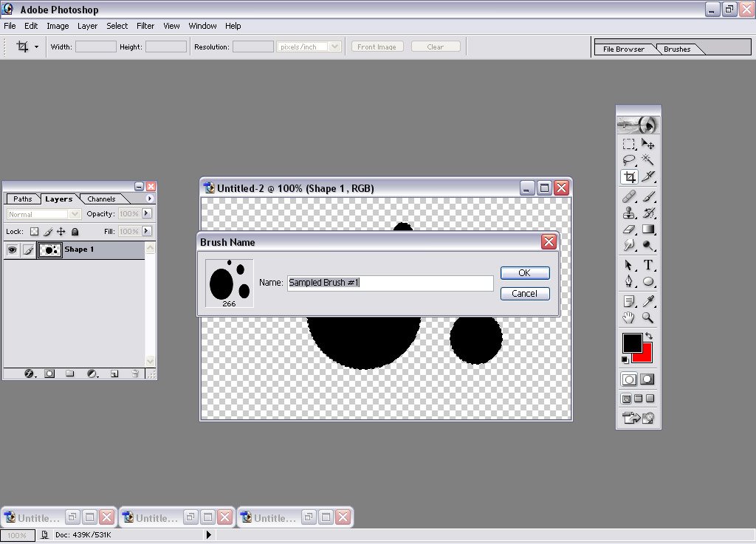Set Standard Screen Mode
The height and width of the screenshot is (544, 756).
tap(626, 399)
